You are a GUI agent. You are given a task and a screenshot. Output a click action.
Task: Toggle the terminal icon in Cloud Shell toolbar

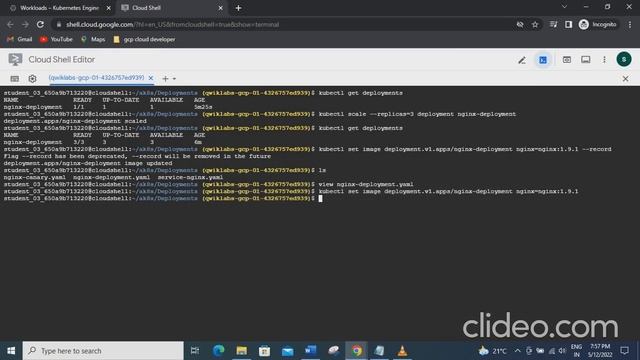pos(543,60)
